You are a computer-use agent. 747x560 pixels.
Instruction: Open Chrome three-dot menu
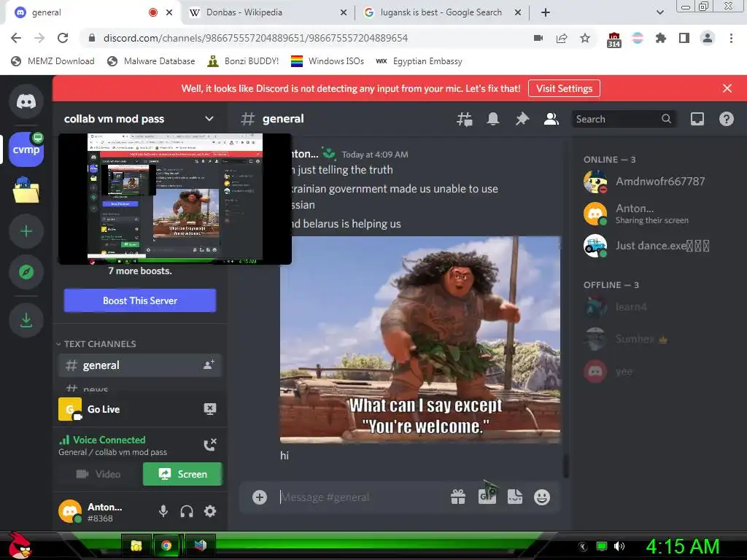coord(731,38)
